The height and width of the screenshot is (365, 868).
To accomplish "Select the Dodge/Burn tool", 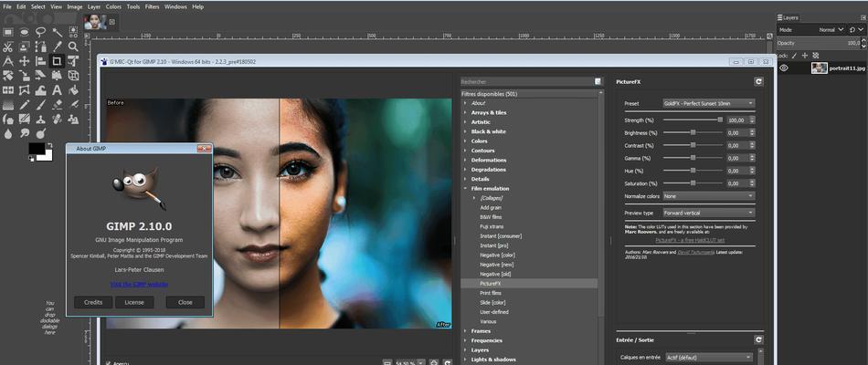I will click(40, 133).
